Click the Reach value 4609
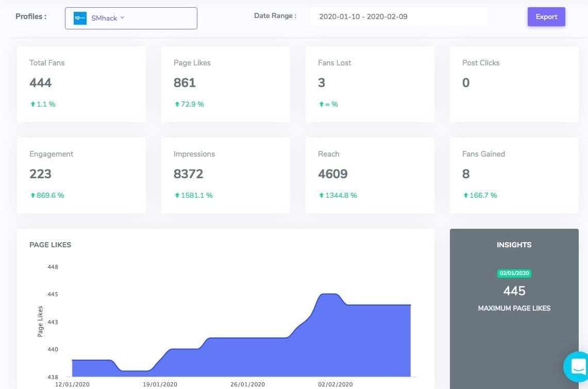The width and height of the screenshot is (588, 389). (333, 174)
